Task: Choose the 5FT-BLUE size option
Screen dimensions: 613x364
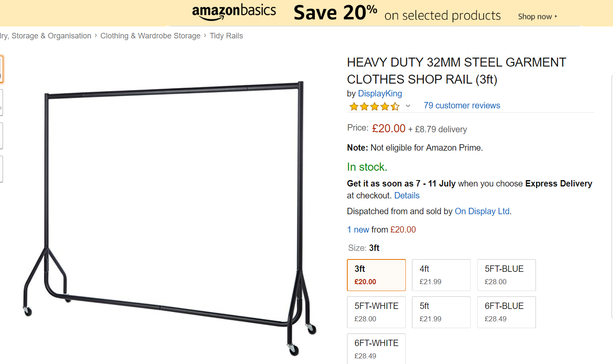Action: pos(506,275)
